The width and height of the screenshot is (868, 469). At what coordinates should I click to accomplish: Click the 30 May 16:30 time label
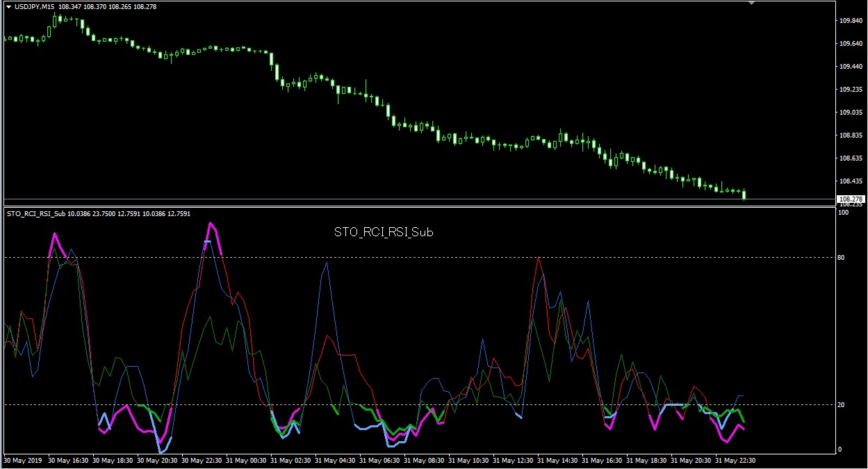69,460
